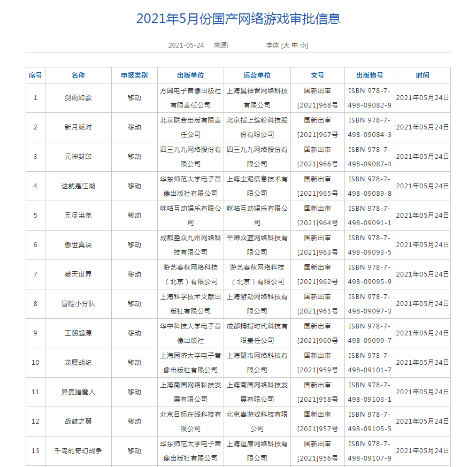
Task: Click ISBN ending 498-09089-8
Action: click(x=370, y=194)
